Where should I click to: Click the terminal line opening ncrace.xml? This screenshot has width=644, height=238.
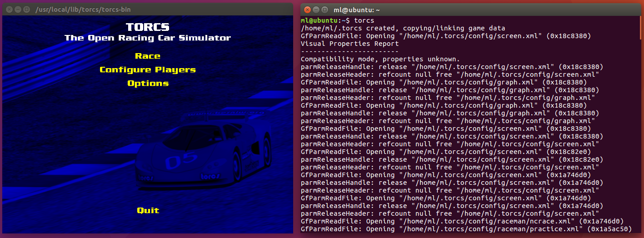pyautogui.click(x=462, y=221)
